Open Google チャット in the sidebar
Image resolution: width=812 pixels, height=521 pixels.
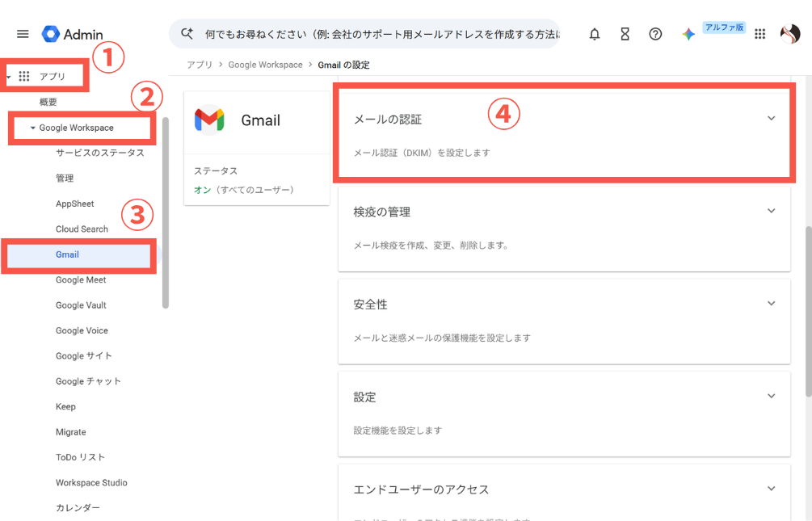[88, 381]
